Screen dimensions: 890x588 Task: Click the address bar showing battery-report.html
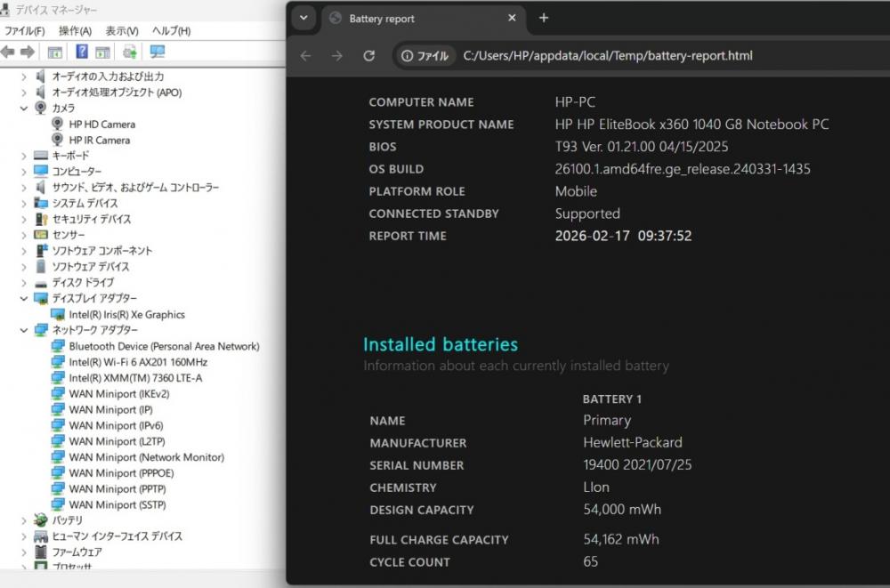[608, 56]
